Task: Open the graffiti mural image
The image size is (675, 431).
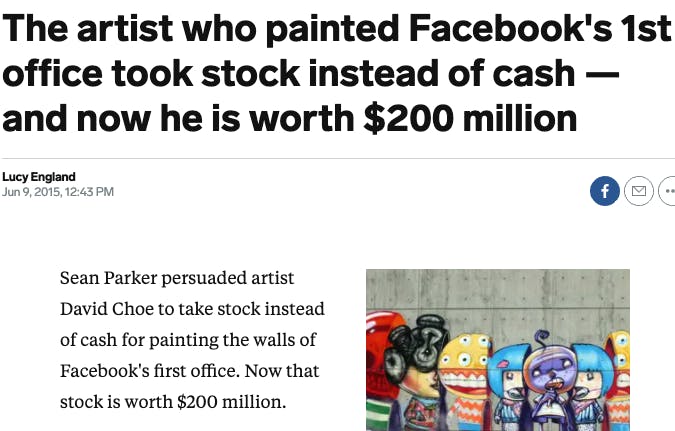Action: point(498,350)
